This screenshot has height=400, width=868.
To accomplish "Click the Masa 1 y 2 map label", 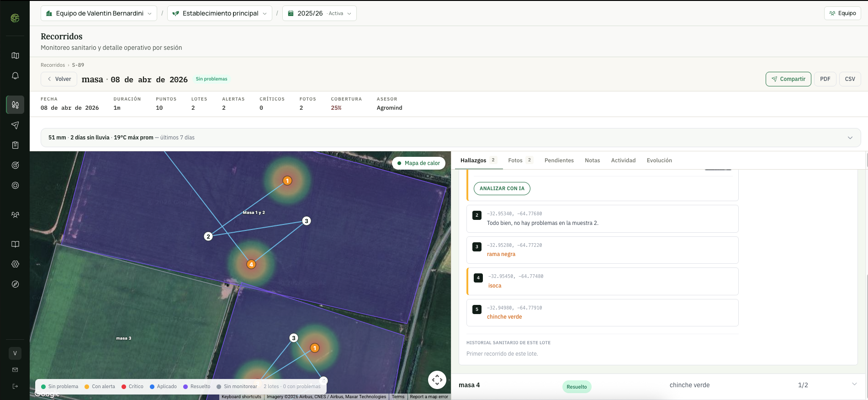I will pyautogui.click(x=254, y=213).
